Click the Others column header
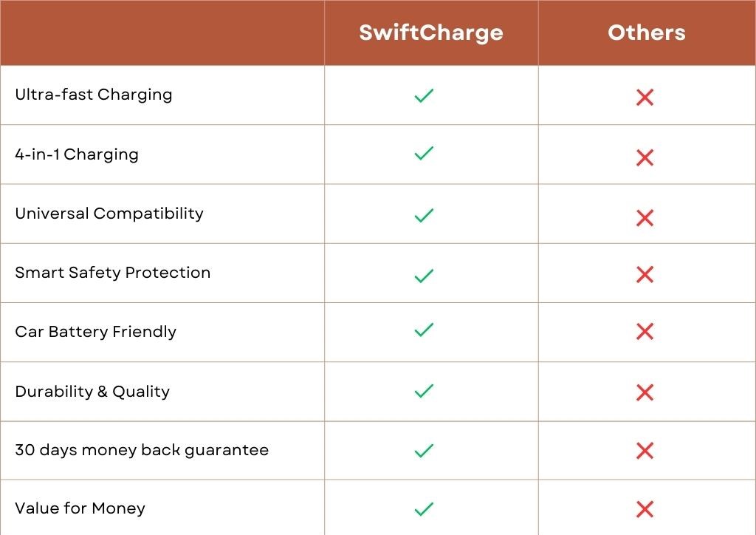756x535 pixels. (647, 33)
